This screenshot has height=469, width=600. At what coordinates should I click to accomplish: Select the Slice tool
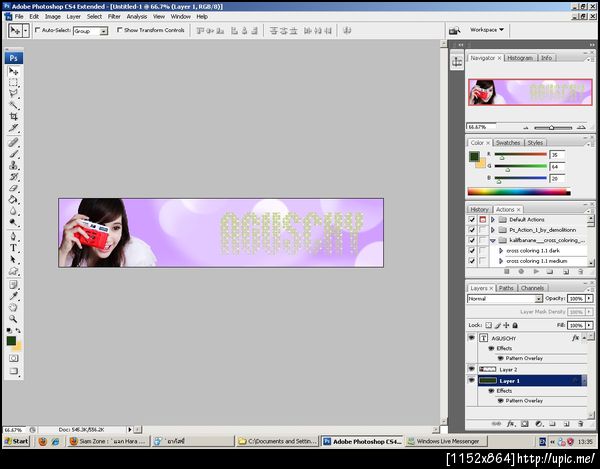click(x=13, y=128)
